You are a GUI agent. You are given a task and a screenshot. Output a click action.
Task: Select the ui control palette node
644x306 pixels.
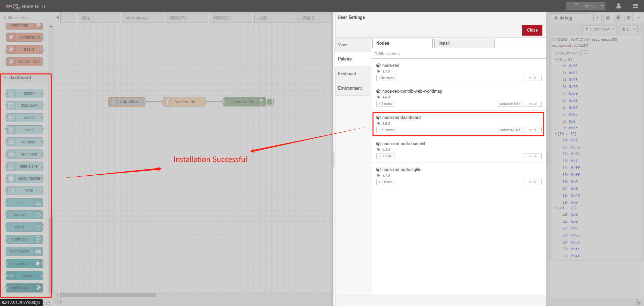coord(24,264)
